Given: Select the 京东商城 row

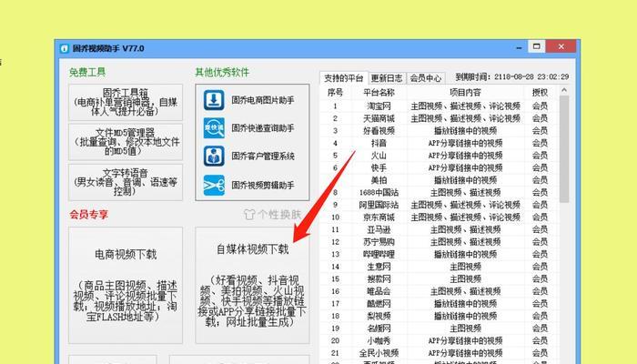Looking at the screenshot, I should pyautogui.click(x=439, y=217).
